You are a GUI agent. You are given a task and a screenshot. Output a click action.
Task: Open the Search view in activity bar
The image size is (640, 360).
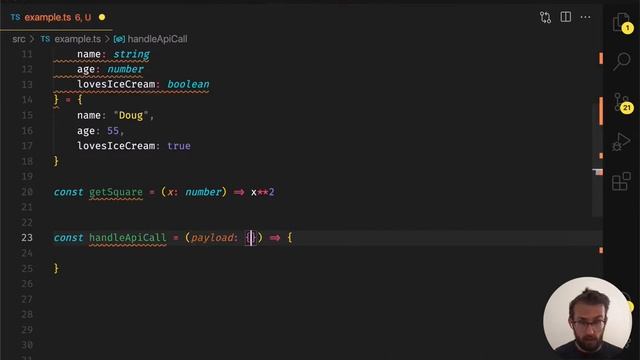[622, 61]
